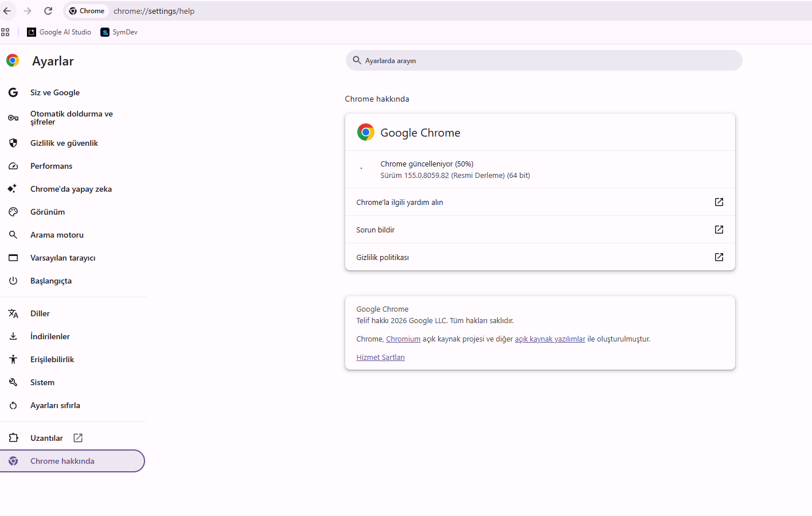Click the browser forward arrow

(28, 11)
